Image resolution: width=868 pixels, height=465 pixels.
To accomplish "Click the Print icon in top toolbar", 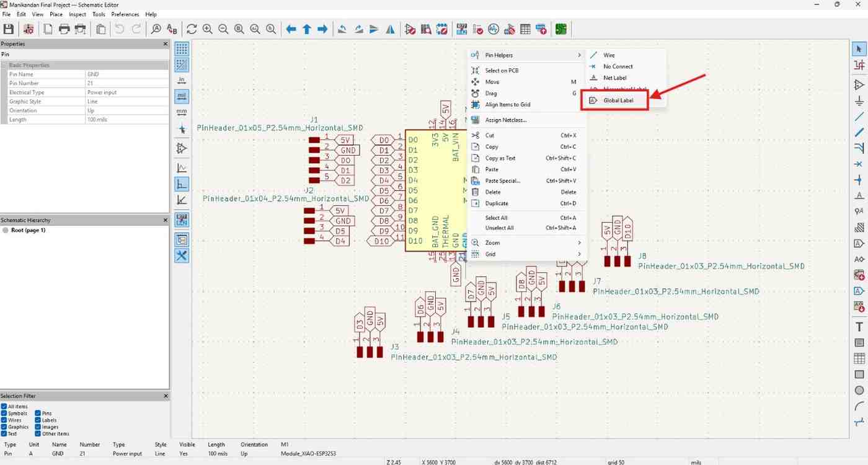I will (64, 29).
